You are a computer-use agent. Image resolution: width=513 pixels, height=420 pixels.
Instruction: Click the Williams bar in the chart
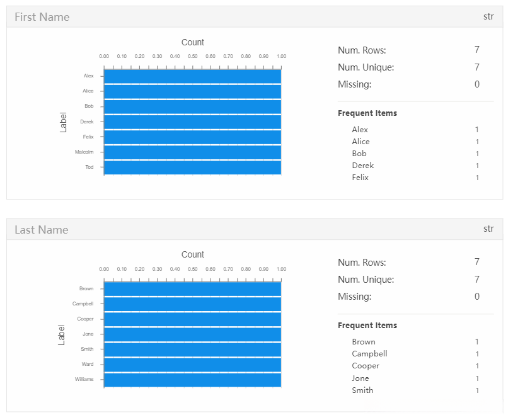tap(192, 380)
